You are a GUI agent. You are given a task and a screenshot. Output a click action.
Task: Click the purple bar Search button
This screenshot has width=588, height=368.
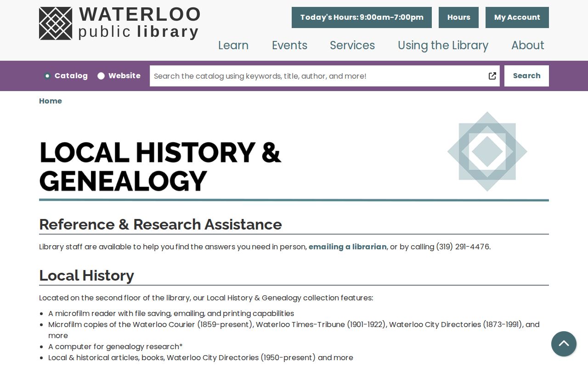pyautogui.click(x=526, y=76)
